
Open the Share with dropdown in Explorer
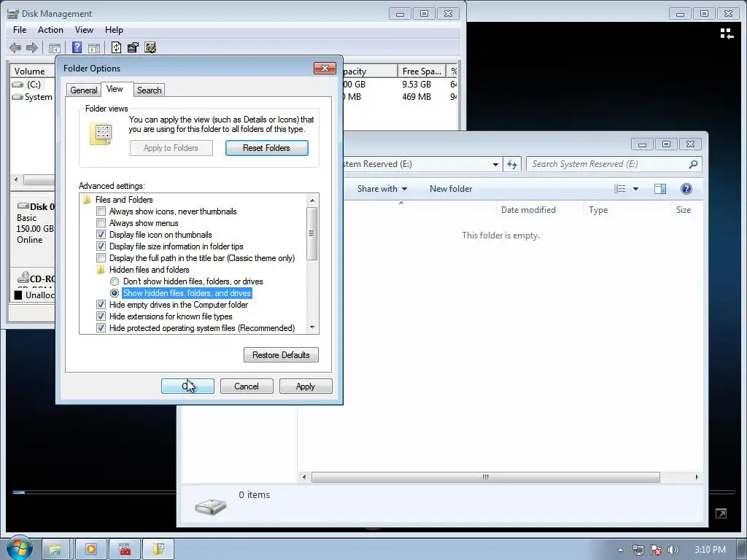[x=382, y=189]
